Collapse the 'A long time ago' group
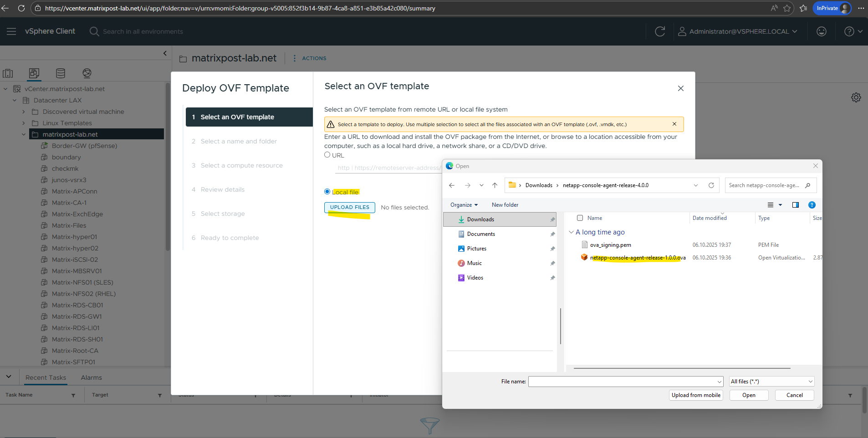 [x=571, y=232]
